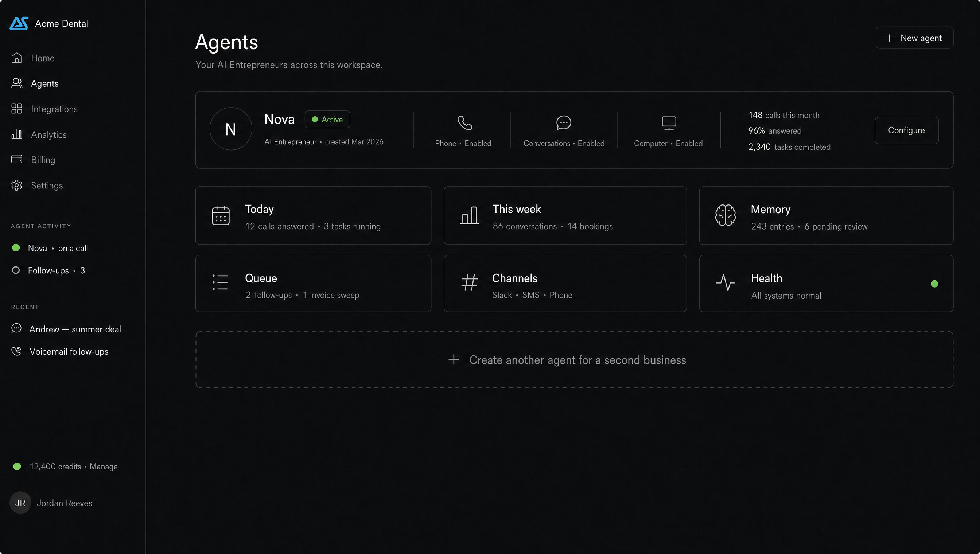Click the plus icon in dashed create box

point(454,360)
